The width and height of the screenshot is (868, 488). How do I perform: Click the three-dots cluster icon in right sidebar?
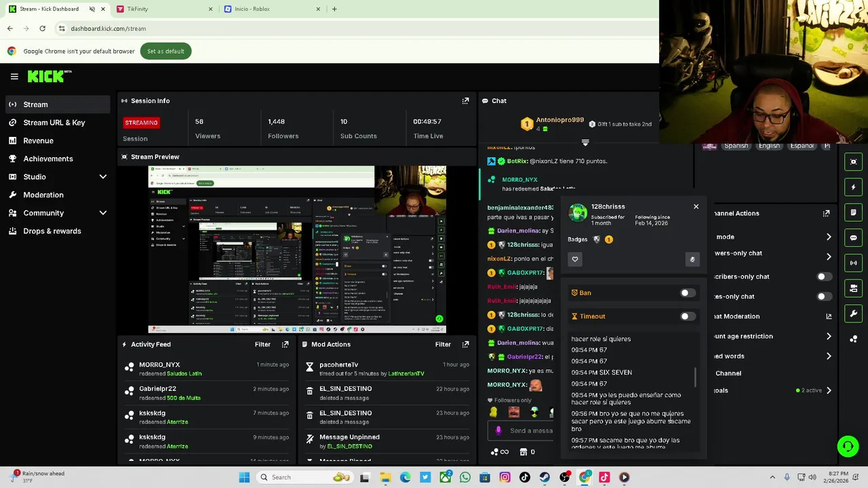click(854, 339)
